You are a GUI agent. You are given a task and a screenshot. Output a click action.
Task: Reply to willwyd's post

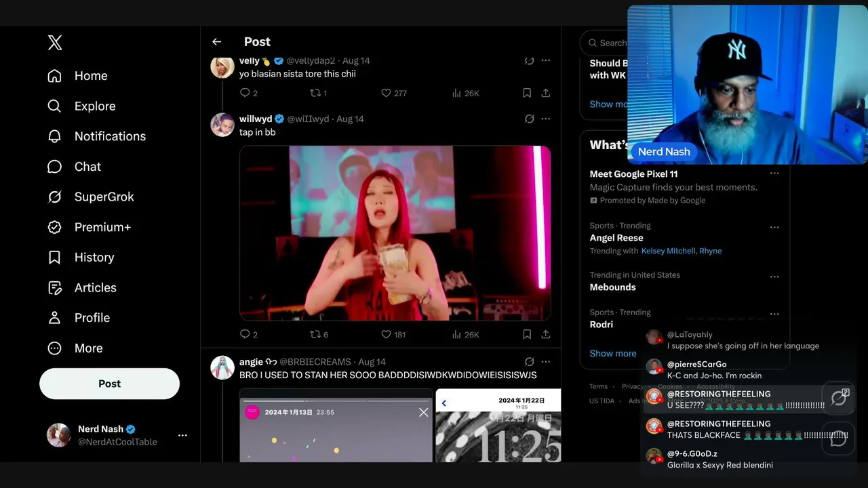pos(249,334)
